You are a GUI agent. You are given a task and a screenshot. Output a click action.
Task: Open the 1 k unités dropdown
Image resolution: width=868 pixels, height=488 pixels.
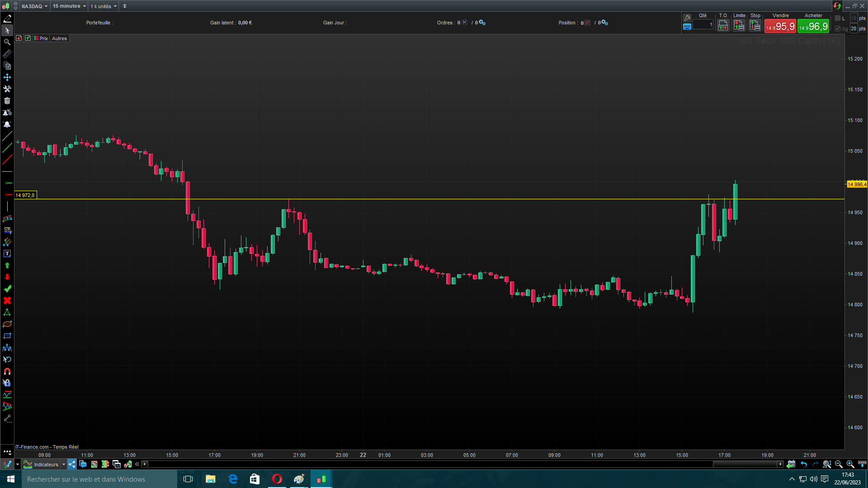pyautogui.click(x=104, y=6)
